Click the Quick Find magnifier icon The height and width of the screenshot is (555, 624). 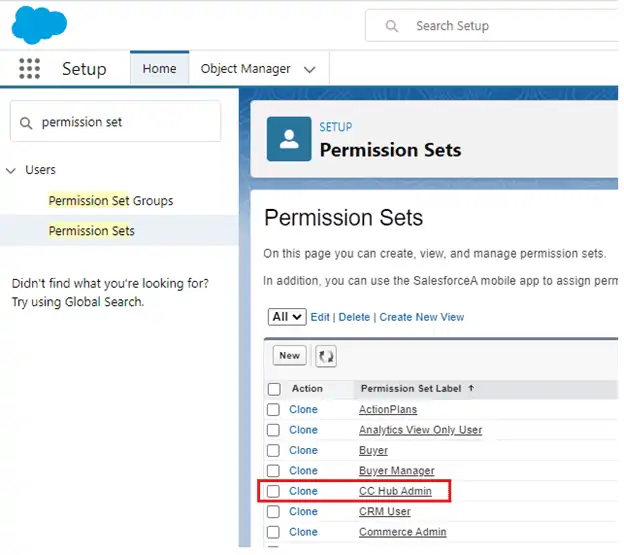coord(26,123)
